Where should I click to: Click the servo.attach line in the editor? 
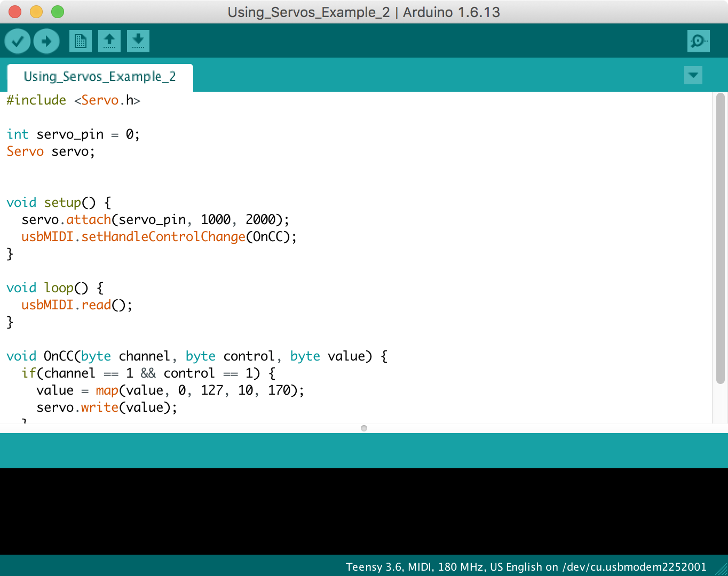click(155, 219)
